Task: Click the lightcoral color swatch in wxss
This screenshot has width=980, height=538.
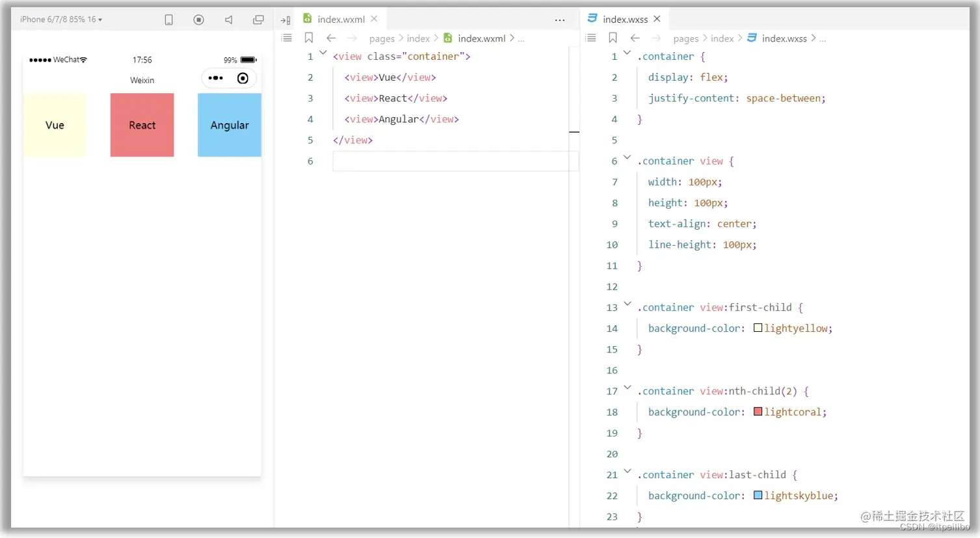Action: pyautogui.click(x=758, y=412)
